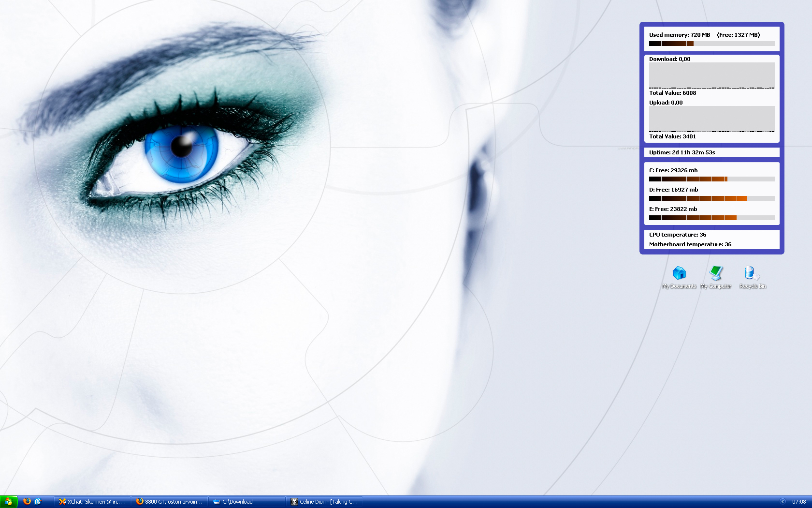Click the "Uptime: 2d 11h 32m 53s" line
812x508 pixels.
point(682,152)
